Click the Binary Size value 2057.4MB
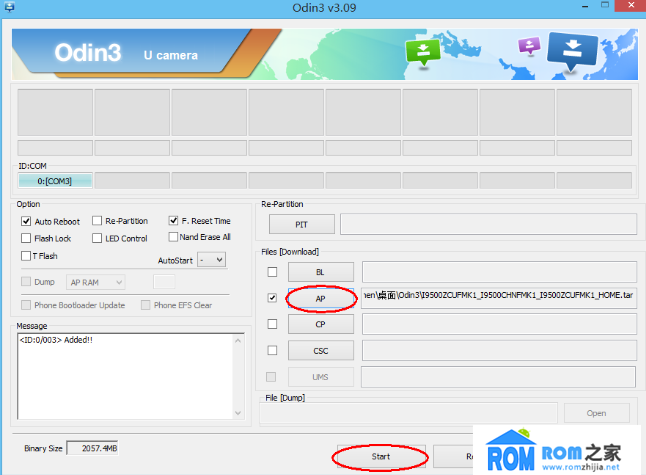Image resolution: width=646 pixels, height=475 pixels. pyautogui.click(x=93, y=448)
